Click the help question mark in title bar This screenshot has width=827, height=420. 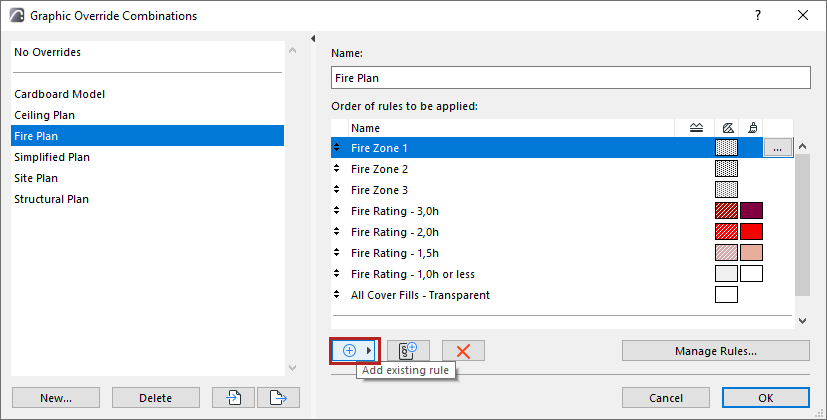coord(758,15)
